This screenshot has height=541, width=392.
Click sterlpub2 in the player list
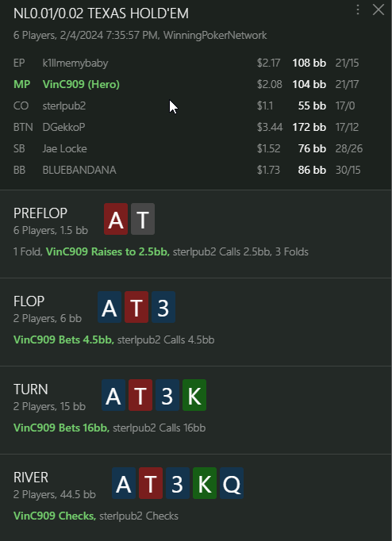[64, 106]
